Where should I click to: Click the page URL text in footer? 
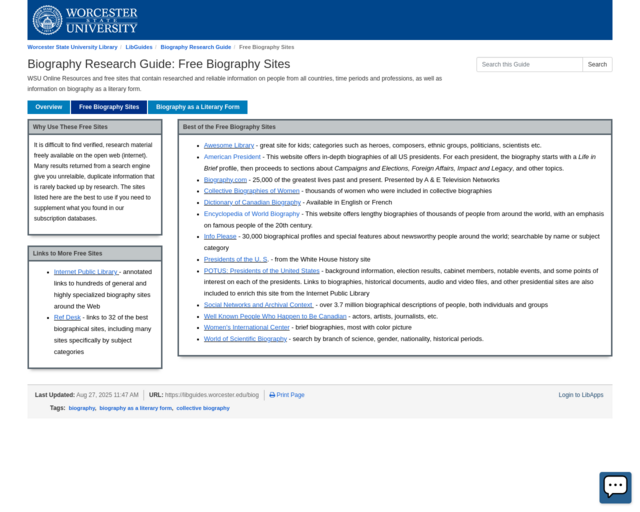click(x=212, y=395)
